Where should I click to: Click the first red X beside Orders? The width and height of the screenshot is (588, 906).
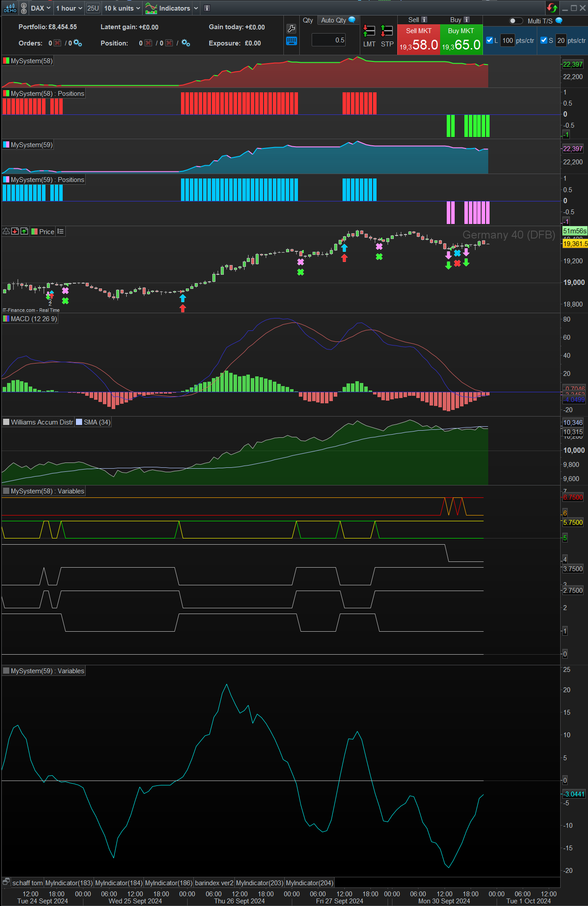57,43
